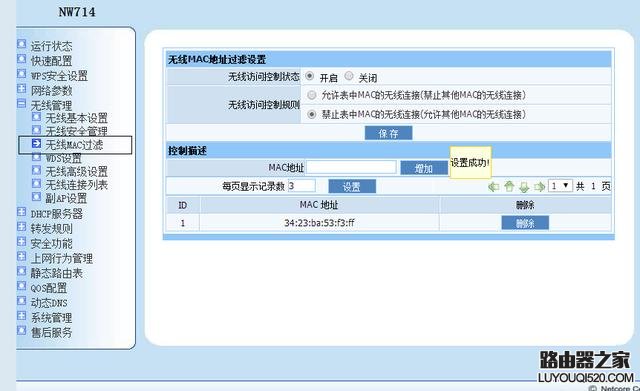The image size is (640, 391).
Task: Click the icon beside 快速配置
Action: coord(22,59)
